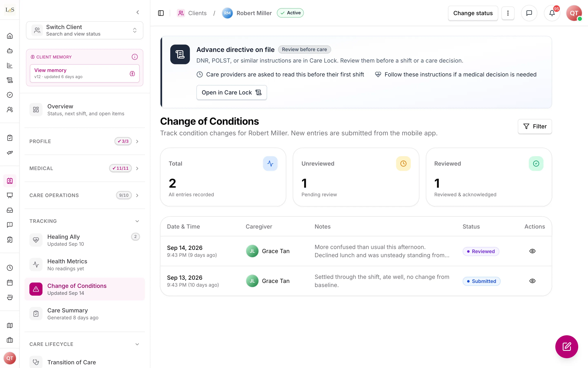Click the Reviewed status badge

pos(481,251)
